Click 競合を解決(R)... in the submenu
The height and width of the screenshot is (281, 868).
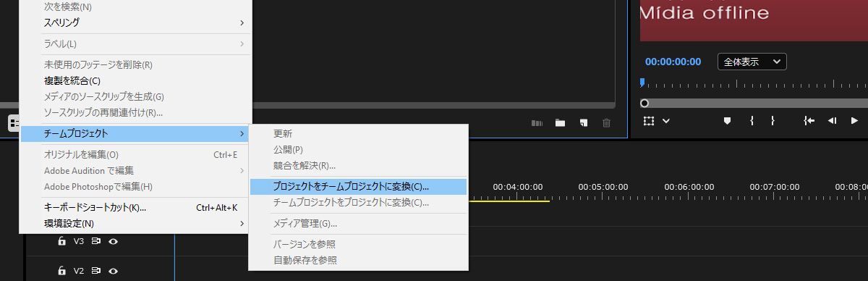coord(358,166)
